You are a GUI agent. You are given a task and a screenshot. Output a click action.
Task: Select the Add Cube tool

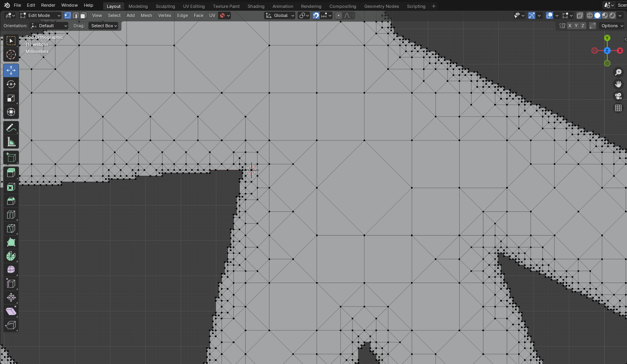[11, 157]
